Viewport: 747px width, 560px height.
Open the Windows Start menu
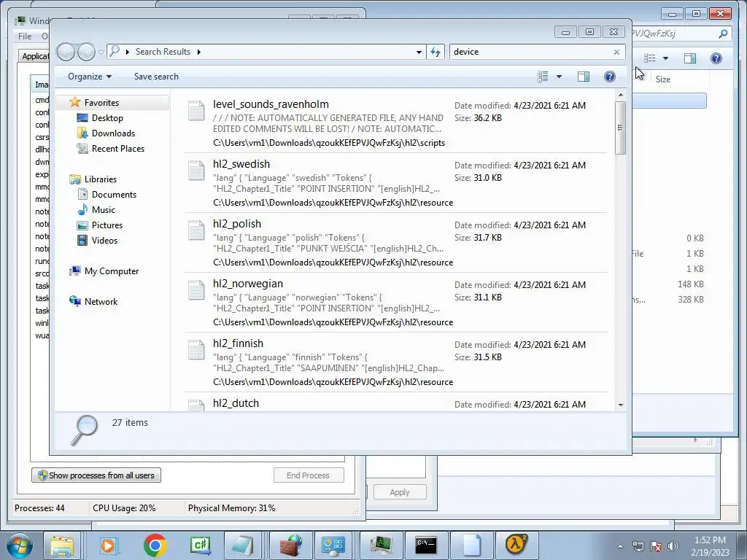(19, 545)
